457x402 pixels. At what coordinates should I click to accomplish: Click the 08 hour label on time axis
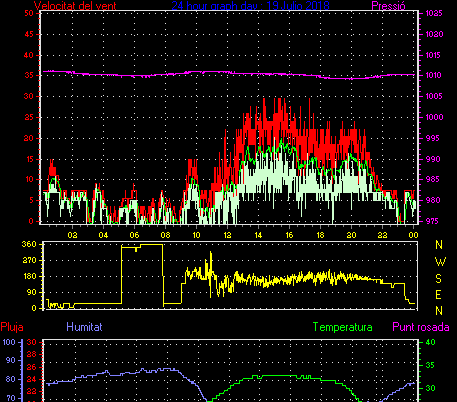click(165, 235)
